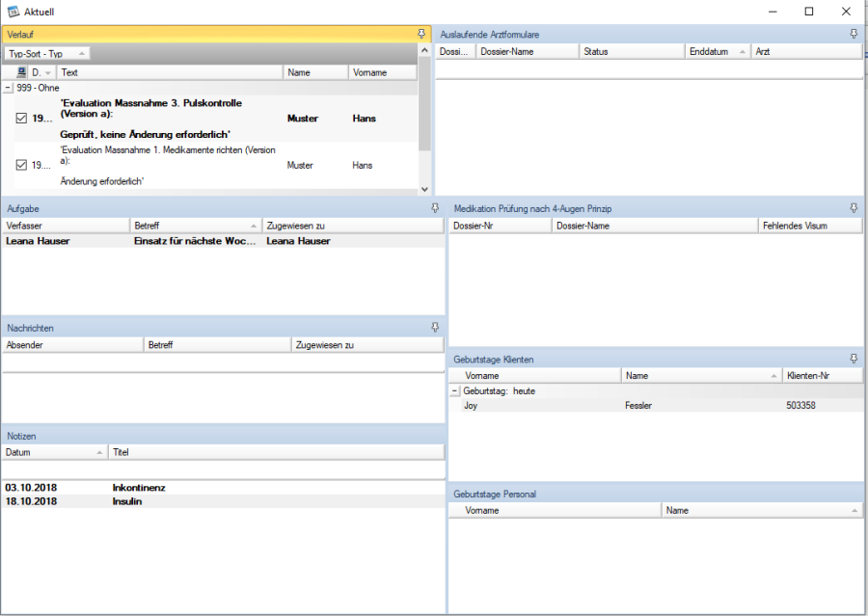The height and width of the screenshot is (616, 868).
Task: Sort Notizen by the Datum column
Action: (x=54, y=451)
